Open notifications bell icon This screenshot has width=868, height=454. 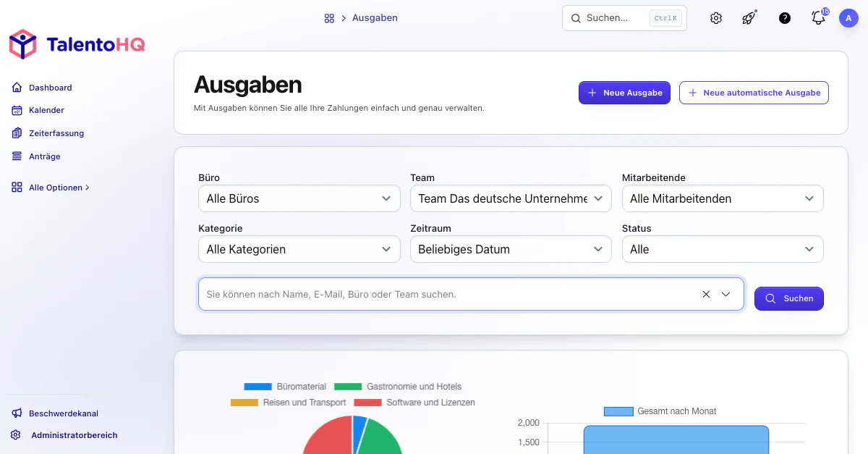pyautogui.click(x=819, y=17)
